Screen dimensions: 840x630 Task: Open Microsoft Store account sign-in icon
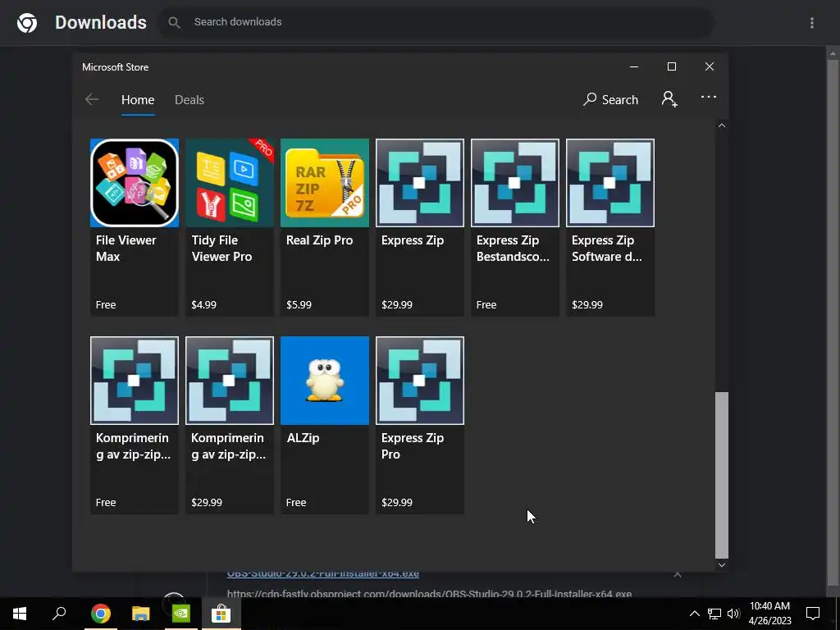click(x=669, y=99)
